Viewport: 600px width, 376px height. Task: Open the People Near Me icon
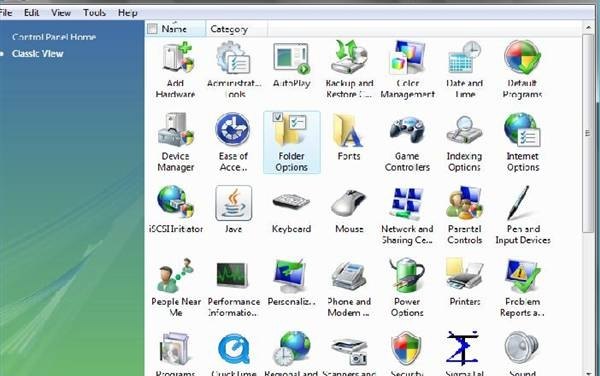click(x=176, y=276)
